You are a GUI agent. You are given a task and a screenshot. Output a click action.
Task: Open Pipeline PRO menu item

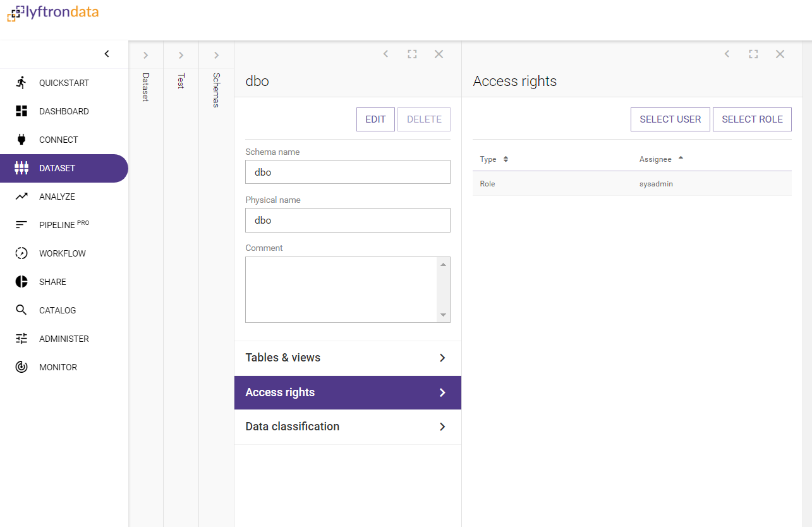[64, 225]
